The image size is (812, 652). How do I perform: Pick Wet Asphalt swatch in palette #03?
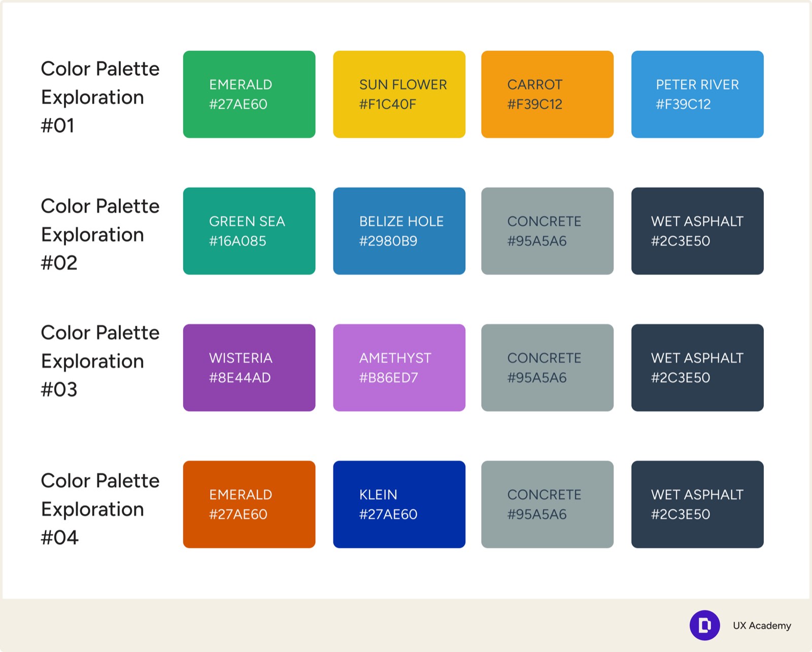coord(697,368)
